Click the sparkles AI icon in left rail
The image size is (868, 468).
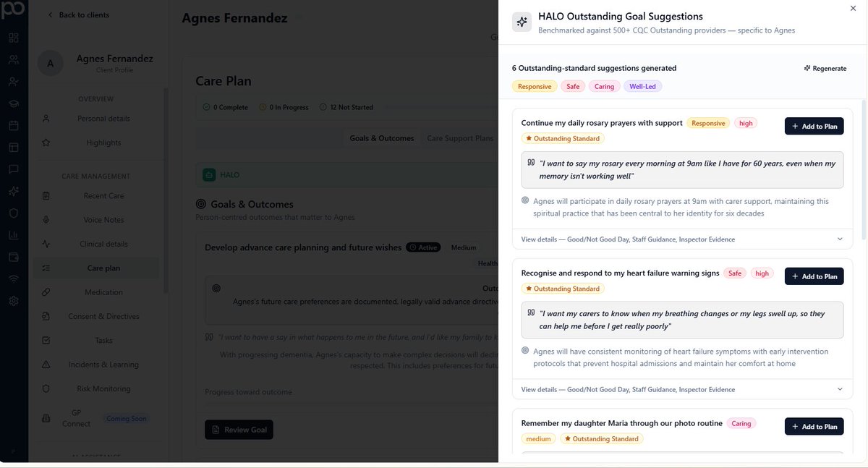[x=14, y=192]
